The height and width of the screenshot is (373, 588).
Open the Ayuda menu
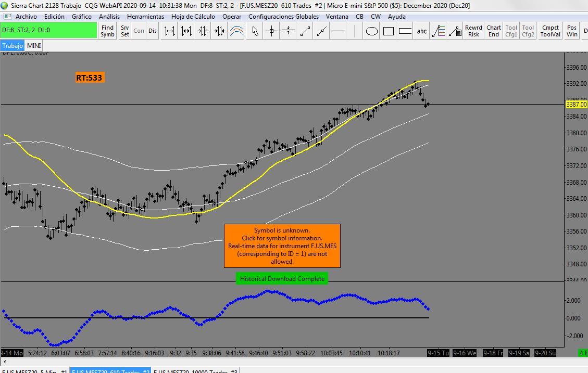(x=397, y=17)
